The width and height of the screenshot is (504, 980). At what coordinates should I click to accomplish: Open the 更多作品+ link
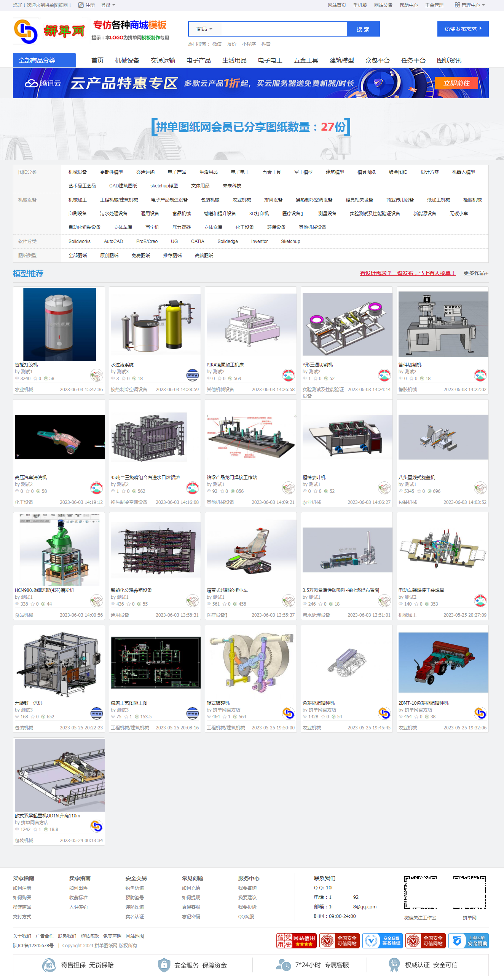[x=476, y=273]
